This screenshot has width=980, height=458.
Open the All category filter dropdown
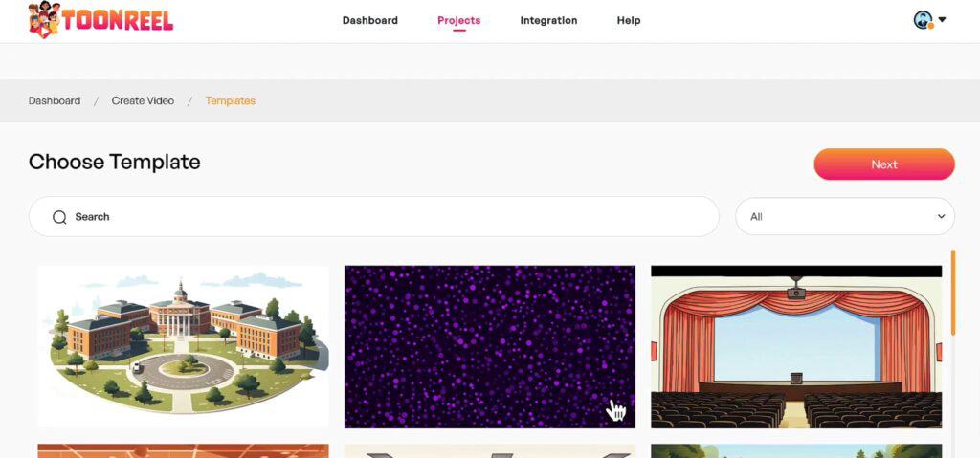[845, 217]
